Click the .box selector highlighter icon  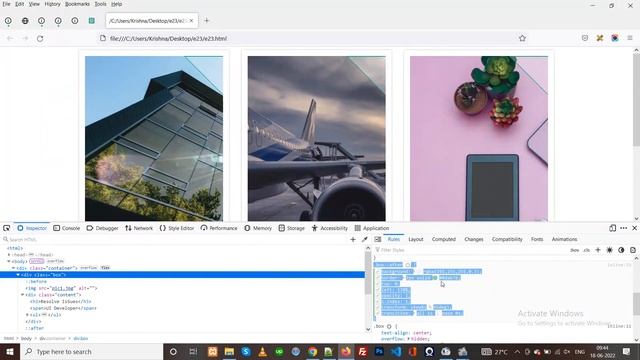coord(389,327)
